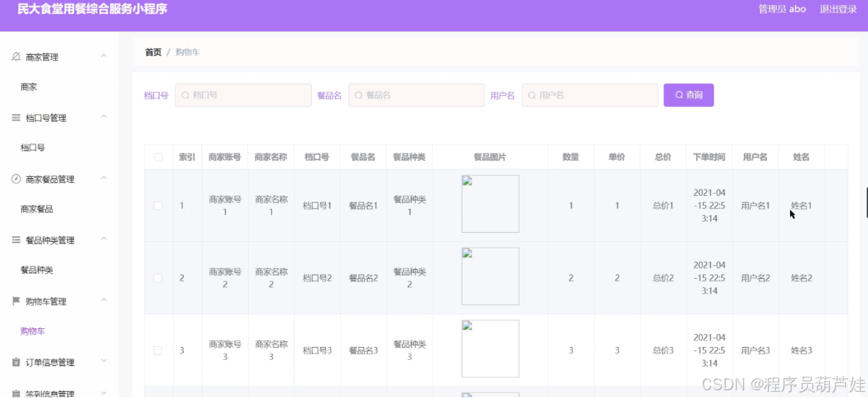Viewport: 868px width, 398px height.
Task: Click the search icon in 档口号 field
Action: pyautogui.click(x=186, y=95)
